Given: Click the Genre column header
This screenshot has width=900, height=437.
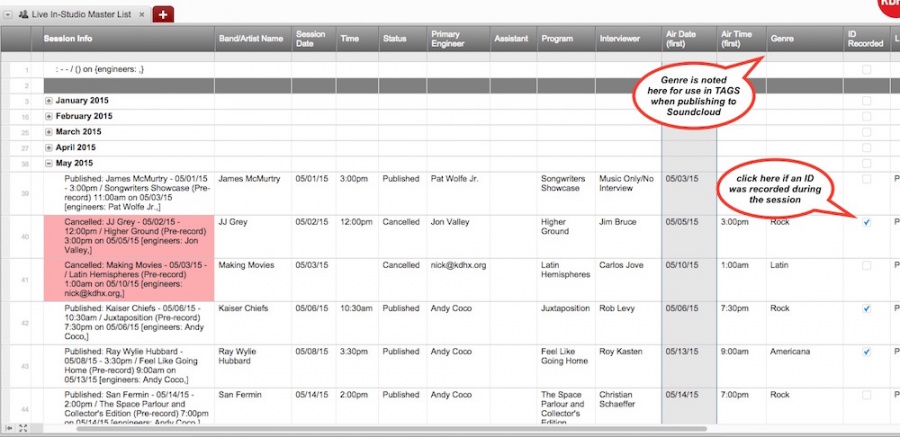Looking at the screenshot, I should [781, 39].
